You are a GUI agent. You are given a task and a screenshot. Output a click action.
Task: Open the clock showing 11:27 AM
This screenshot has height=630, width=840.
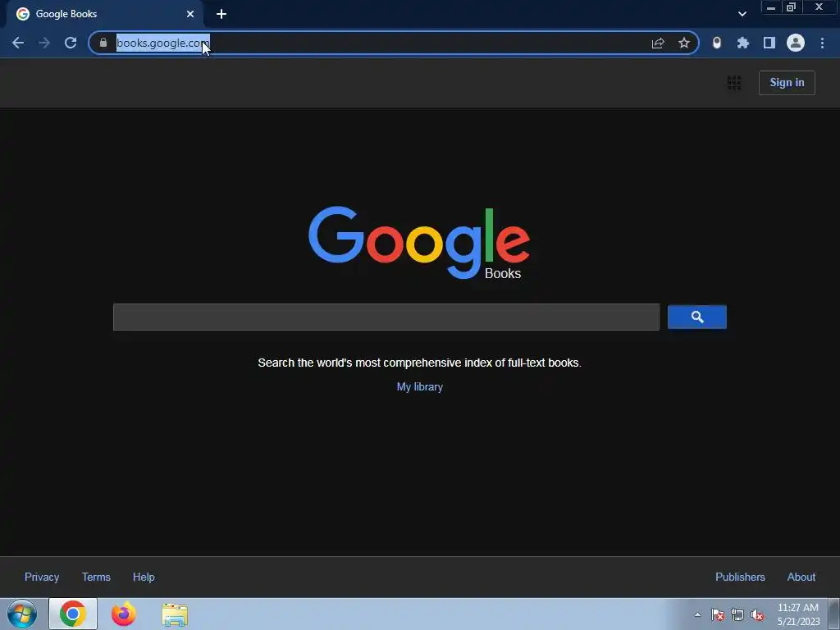(798, 614)
